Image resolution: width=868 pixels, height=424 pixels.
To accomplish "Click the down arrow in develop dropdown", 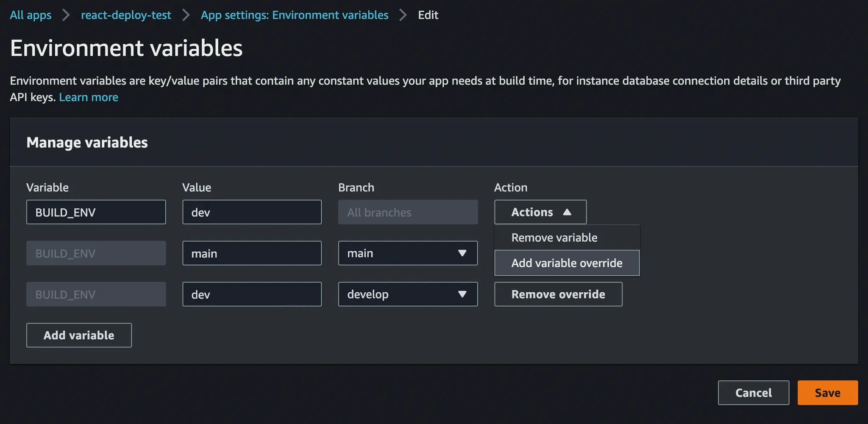I will [x=462, y=294].
